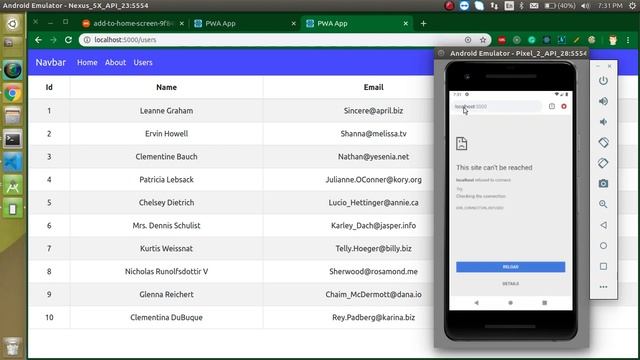
Task: Open Terminal from the Ubuntu dock
Action: 13,140
